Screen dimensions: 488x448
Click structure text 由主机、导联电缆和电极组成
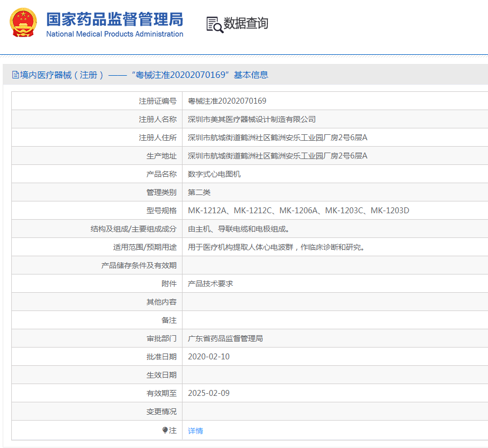[x=239, y=229]
